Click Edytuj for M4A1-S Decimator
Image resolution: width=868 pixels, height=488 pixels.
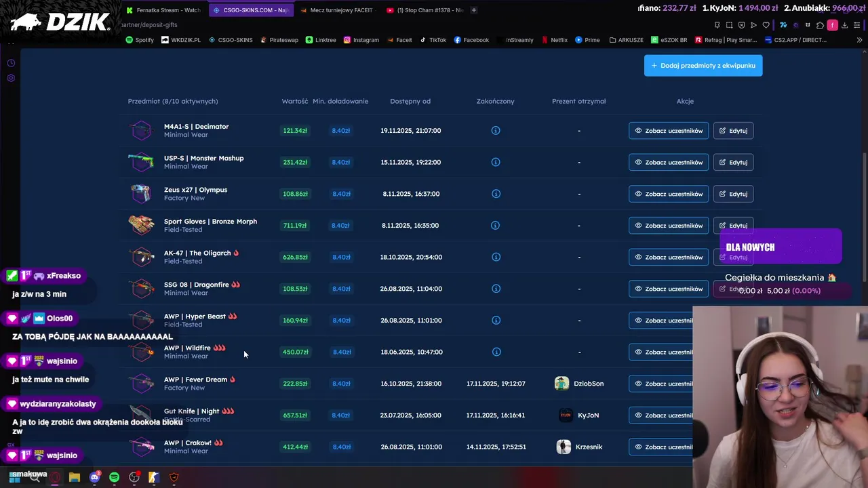click(x=733, y=130)
